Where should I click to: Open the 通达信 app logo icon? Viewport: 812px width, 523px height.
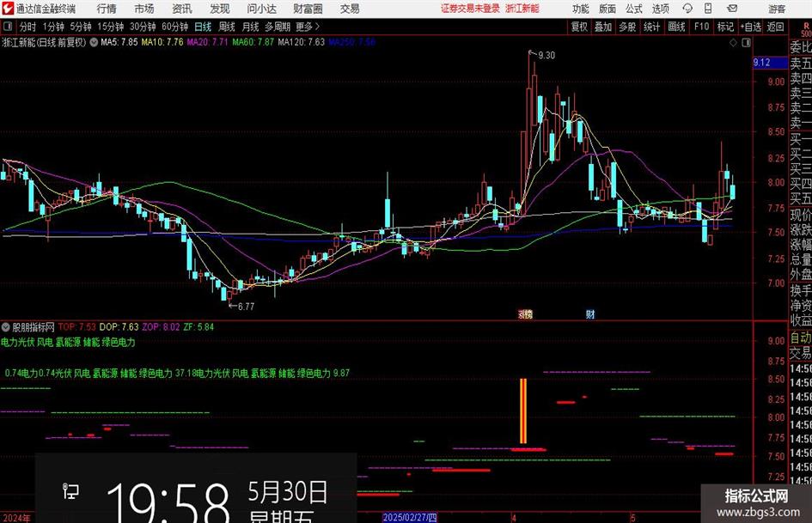pyautogui.click(x=7, y=9)
